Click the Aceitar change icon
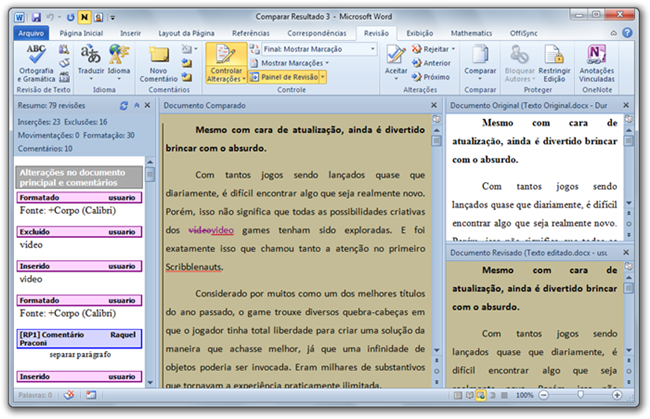The width and height of the screenshot is (650, 419). click(396, 56)
